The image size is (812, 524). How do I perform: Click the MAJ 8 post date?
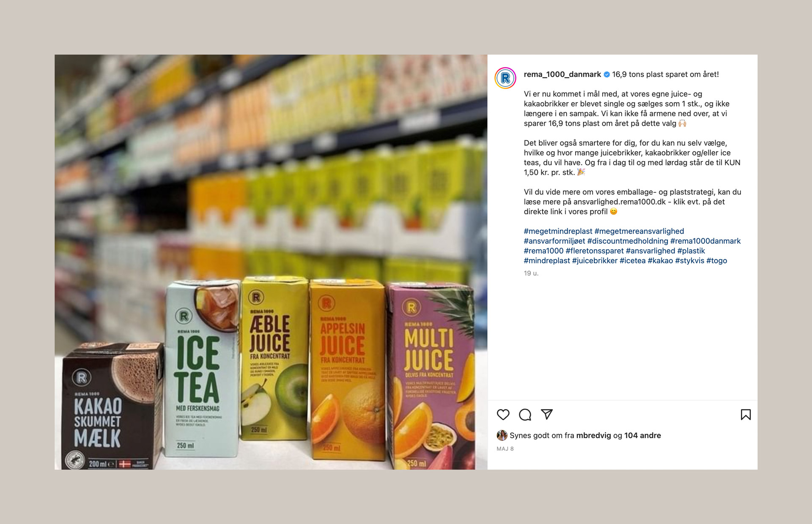[x=505, y=449]
